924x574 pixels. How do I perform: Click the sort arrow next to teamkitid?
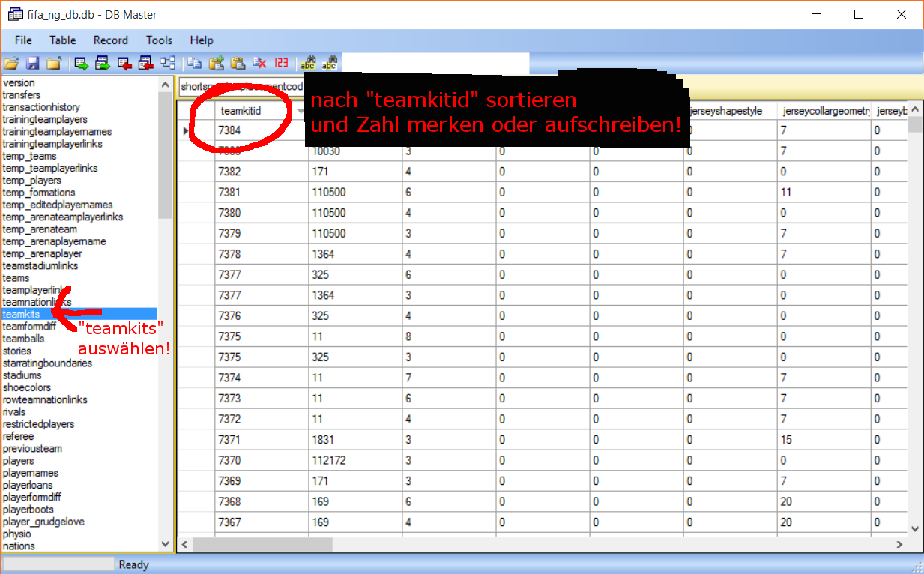pos(301,111)
